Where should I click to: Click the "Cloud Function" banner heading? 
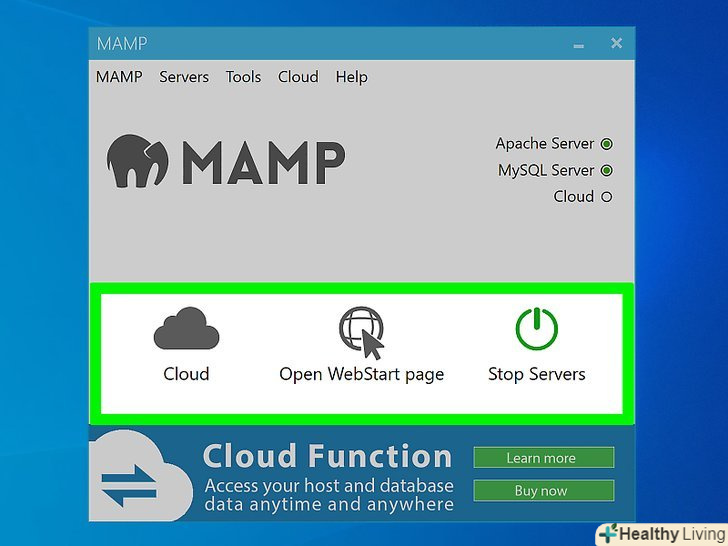point(327,456)
